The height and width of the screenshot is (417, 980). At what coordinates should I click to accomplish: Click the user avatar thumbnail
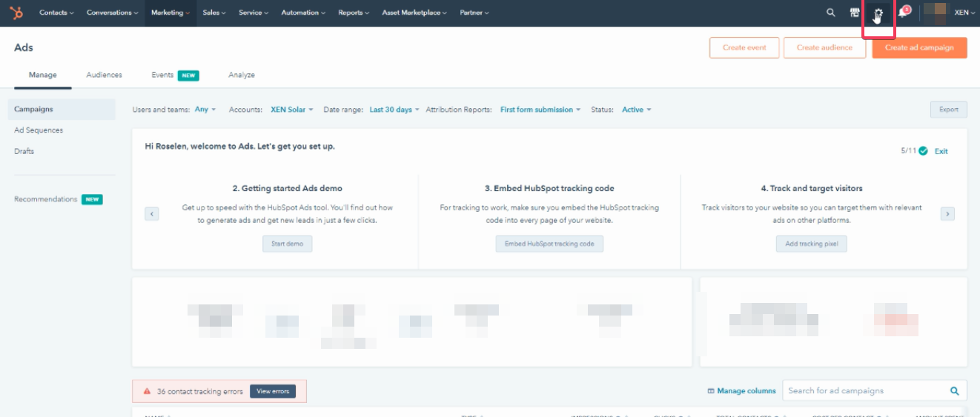click(x=936, y=12)
